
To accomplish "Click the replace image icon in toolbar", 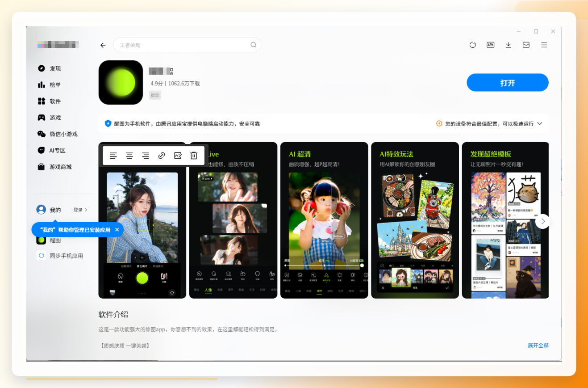I will coord(178,156).
